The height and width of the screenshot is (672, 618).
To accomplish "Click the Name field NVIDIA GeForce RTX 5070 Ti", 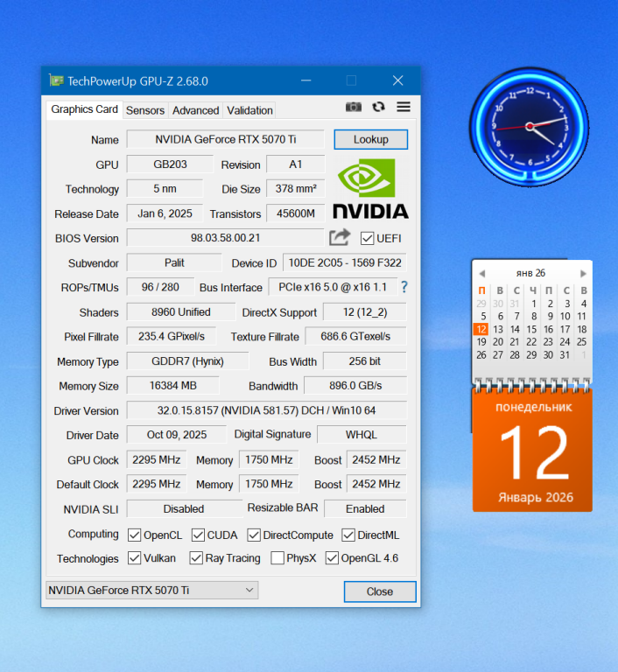I will click(226, 139).
